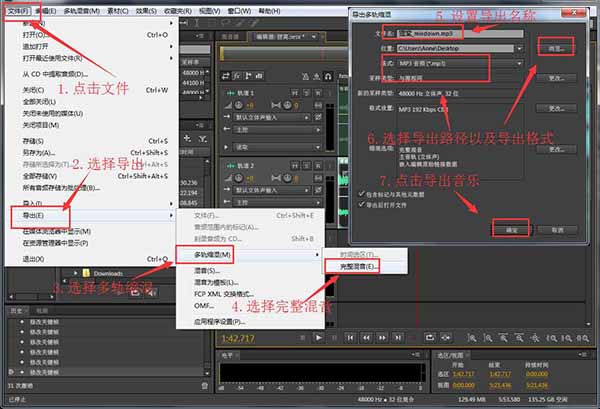Click the 轨道 1 volume knob
This screenshot has width=600, height=409.
239,105
